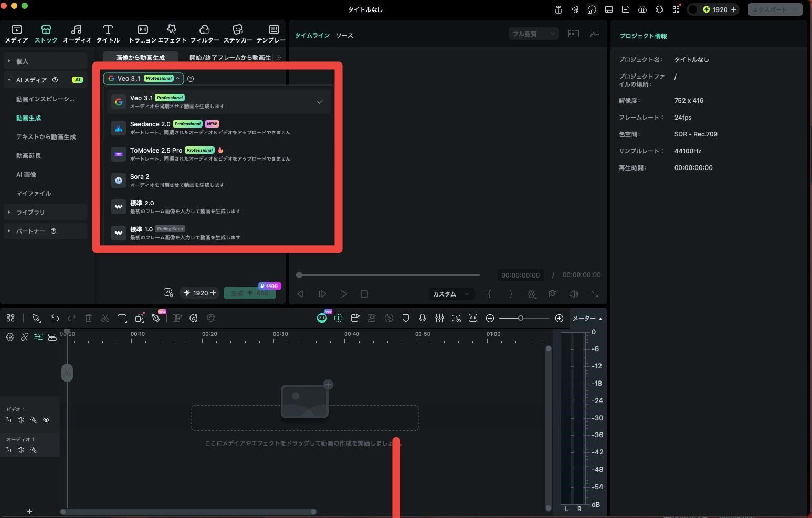Open the headset support icon
The height and width of the screenshot is (518, 812).
659,9
